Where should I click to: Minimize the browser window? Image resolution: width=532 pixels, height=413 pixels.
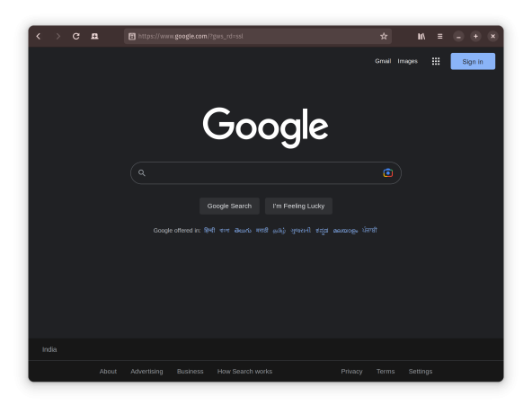point(458,36)
